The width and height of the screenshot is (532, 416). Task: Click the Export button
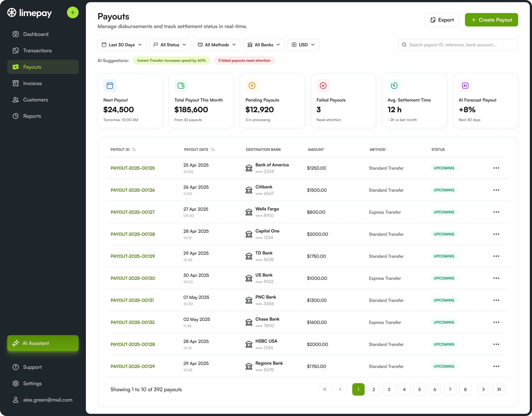[442, 20]
